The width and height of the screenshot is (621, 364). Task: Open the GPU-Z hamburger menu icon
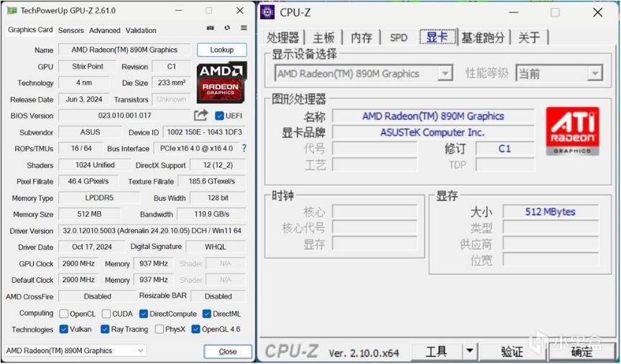244,28
